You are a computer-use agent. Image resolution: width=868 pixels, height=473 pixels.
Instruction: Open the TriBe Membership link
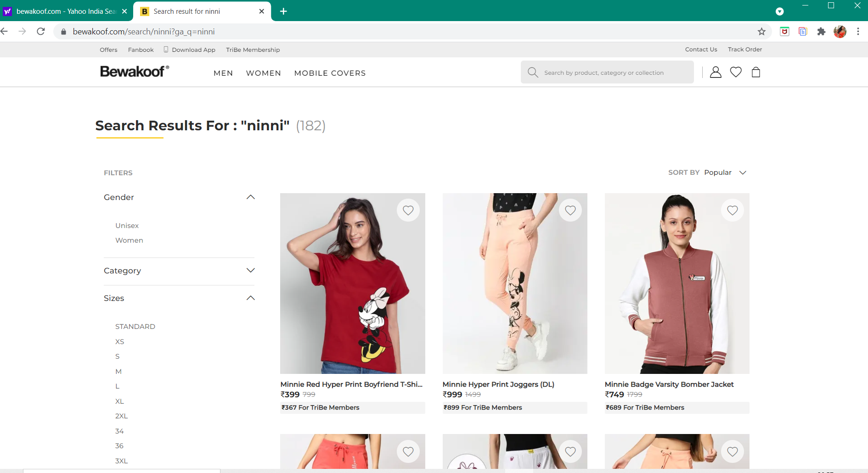point(253,50)
